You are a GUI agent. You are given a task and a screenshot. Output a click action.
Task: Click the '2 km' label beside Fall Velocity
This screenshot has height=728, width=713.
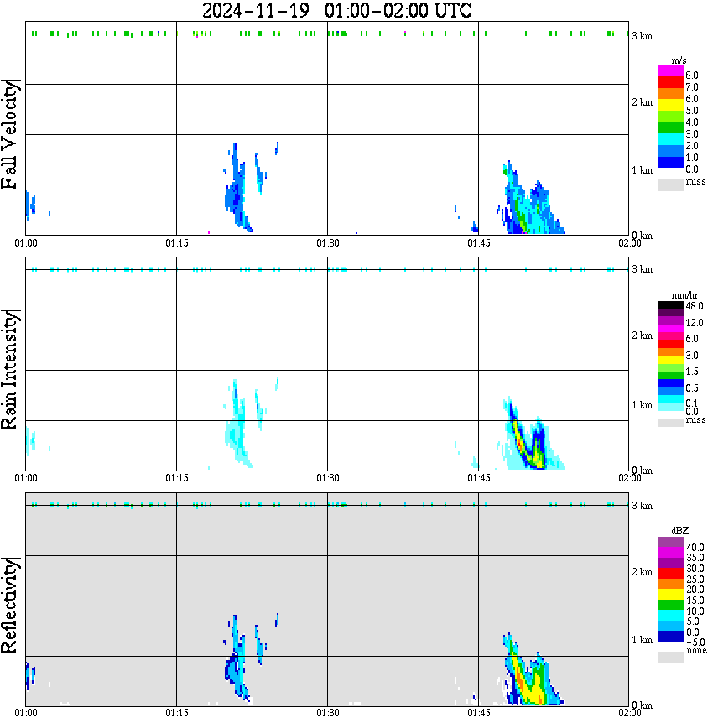coord(642,102)
